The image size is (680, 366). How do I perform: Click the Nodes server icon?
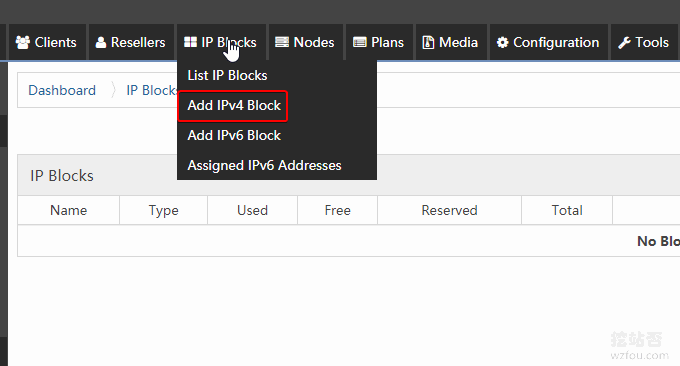coord(282,42)
